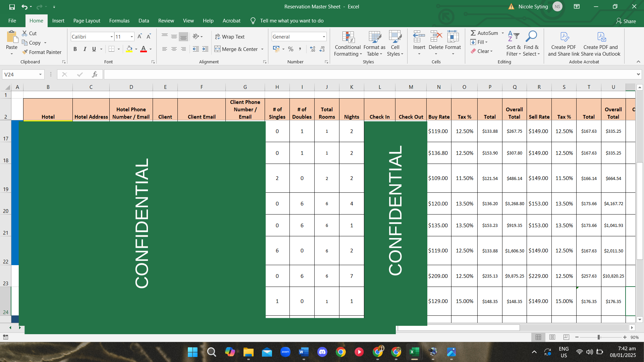Click the Insert Function fx icon
Image resolution: width=644 pixels, height=362 pixels.
(x=95, y=74)
